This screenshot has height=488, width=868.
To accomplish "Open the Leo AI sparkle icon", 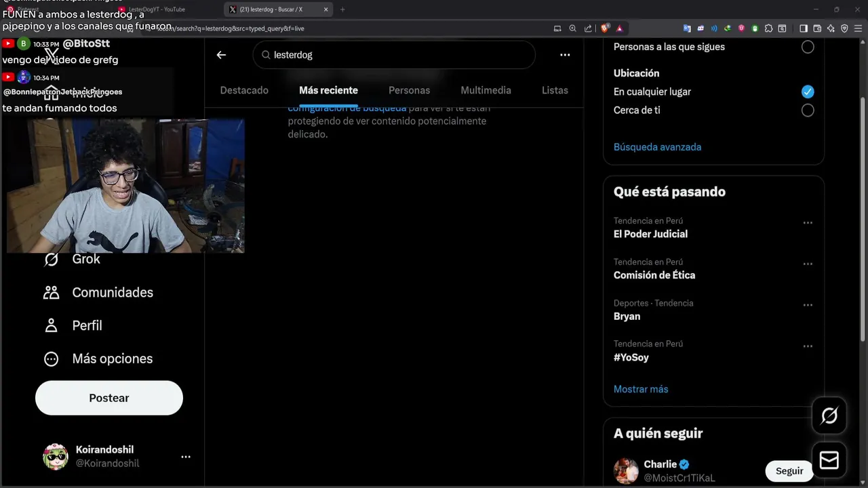I will click(831, 28).
